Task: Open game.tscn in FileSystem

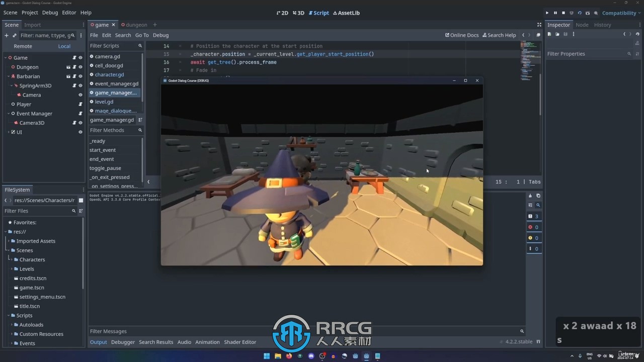Action: click(32, 288)
